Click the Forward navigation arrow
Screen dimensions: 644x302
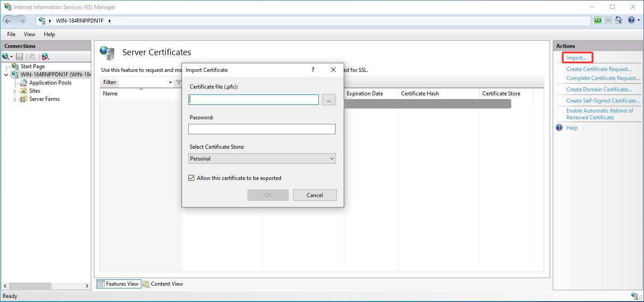(x=22, y=21)
